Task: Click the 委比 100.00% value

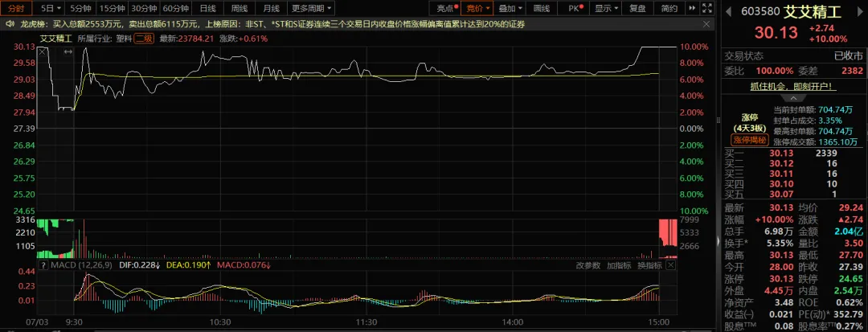Action: click(x=774, y=71)
